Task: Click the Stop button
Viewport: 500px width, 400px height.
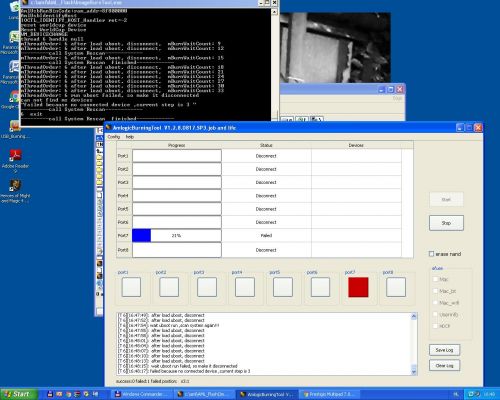Action: tap(446, 223)
